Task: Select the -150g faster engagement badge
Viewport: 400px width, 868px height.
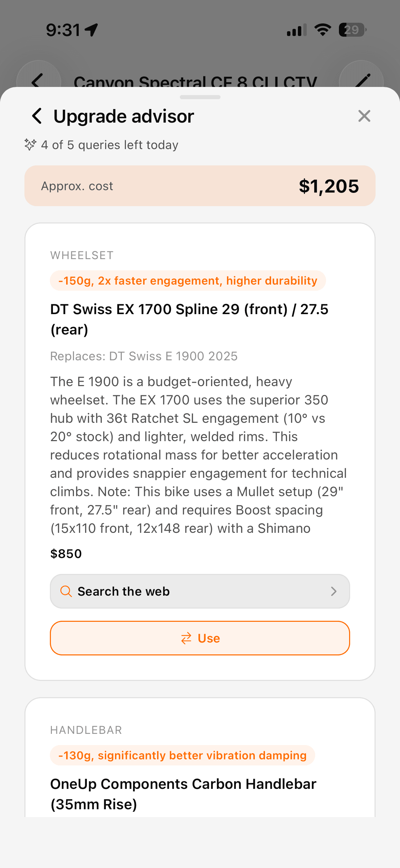Action: [188, 281]
